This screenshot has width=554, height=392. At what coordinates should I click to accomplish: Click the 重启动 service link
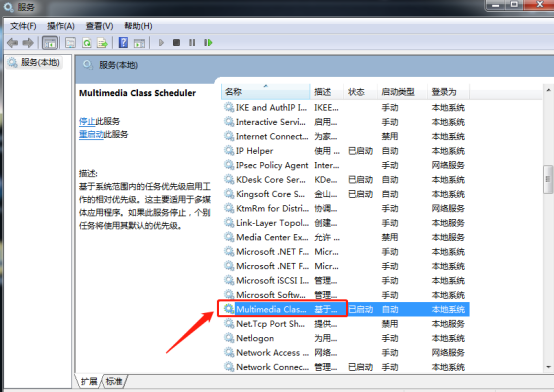pyautogui.click(x=91, y=134)
